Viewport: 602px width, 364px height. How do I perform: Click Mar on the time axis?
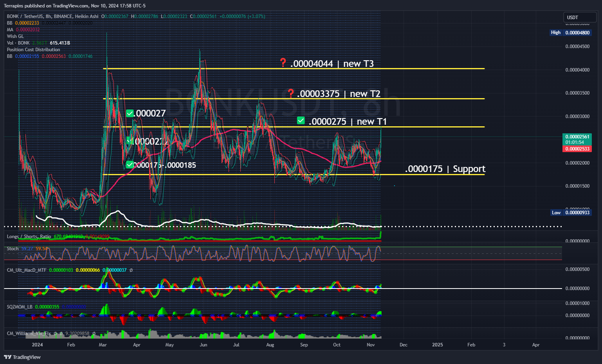[103, 345]
